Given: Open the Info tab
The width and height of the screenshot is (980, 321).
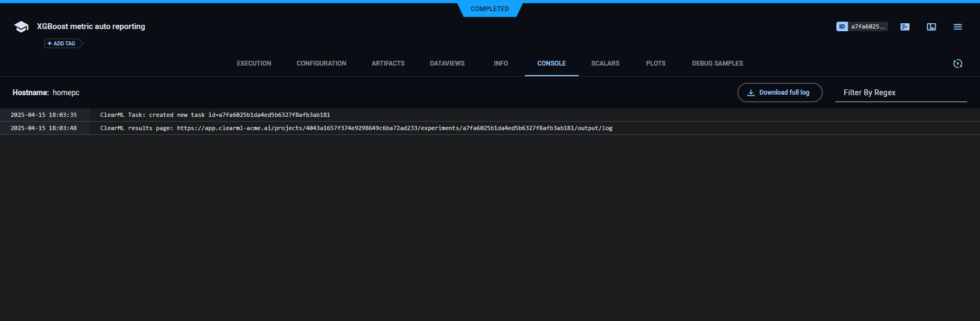Looking at the screenshot, I should tap(501, 63).
